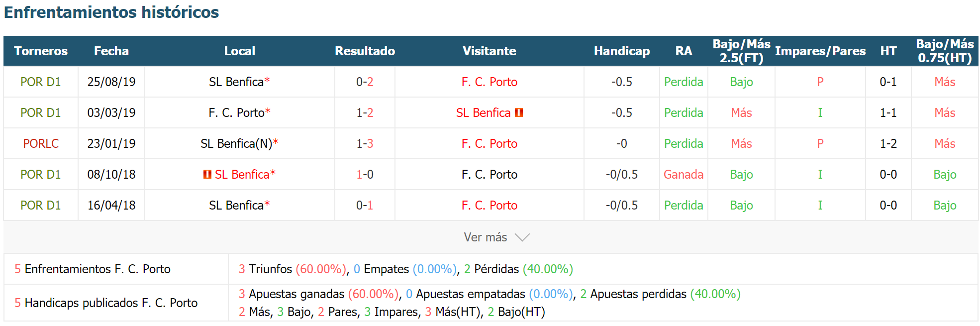Click the chevron arrow next to Ver más

(x=522, y=237)
